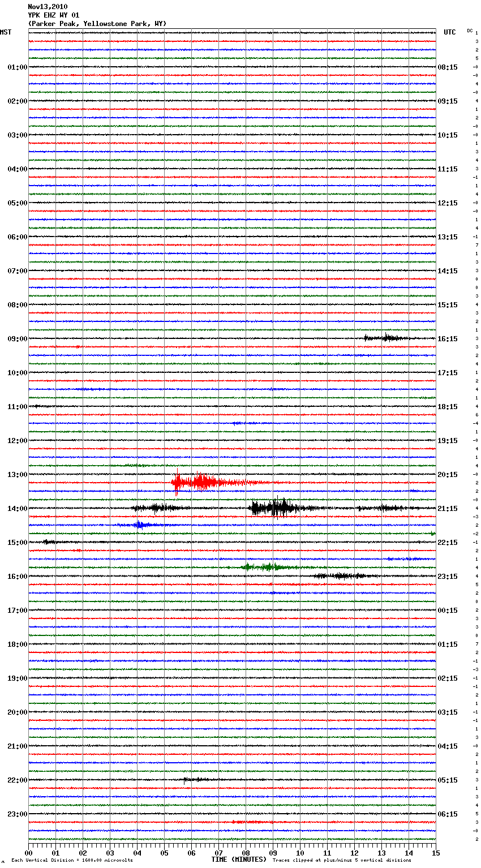Click the "02:00" MST hour label
The image size is (481, 868).
click(18, 101)
